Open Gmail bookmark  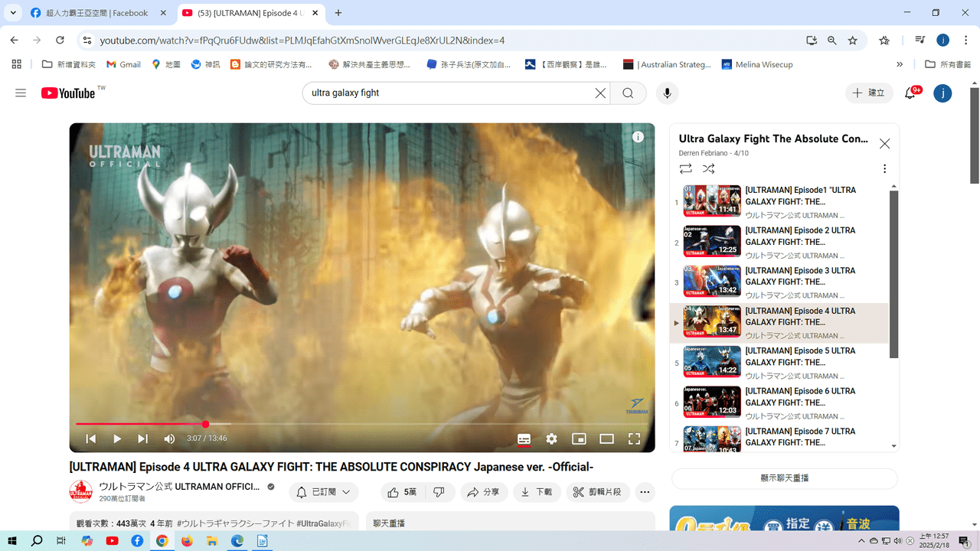coord(123,64)
